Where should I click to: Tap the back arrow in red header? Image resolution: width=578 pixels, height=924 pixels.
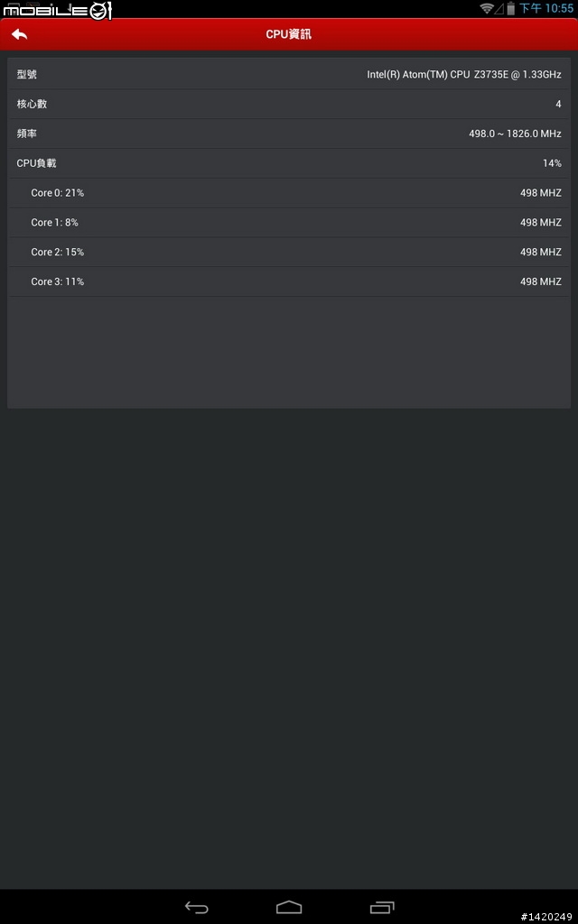[20, 34]
